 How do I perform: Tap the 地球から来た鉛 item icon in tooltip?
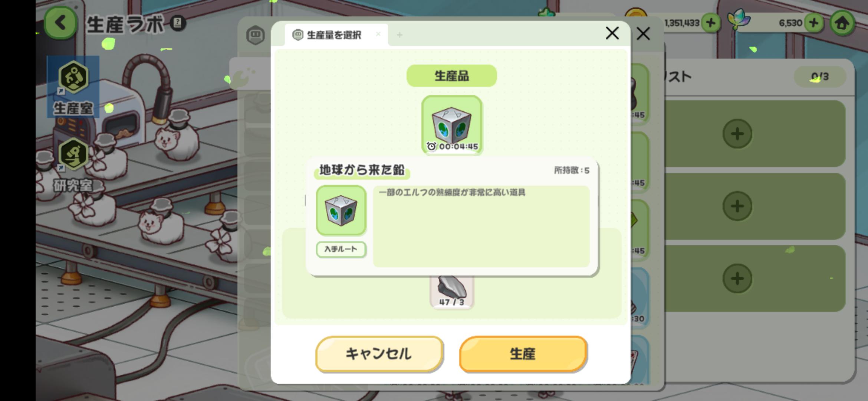(341, 210)
